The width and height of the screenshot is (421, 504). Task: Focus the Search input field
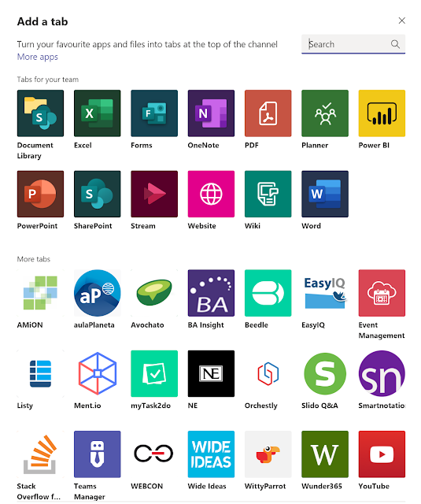[x=353, y=44]
